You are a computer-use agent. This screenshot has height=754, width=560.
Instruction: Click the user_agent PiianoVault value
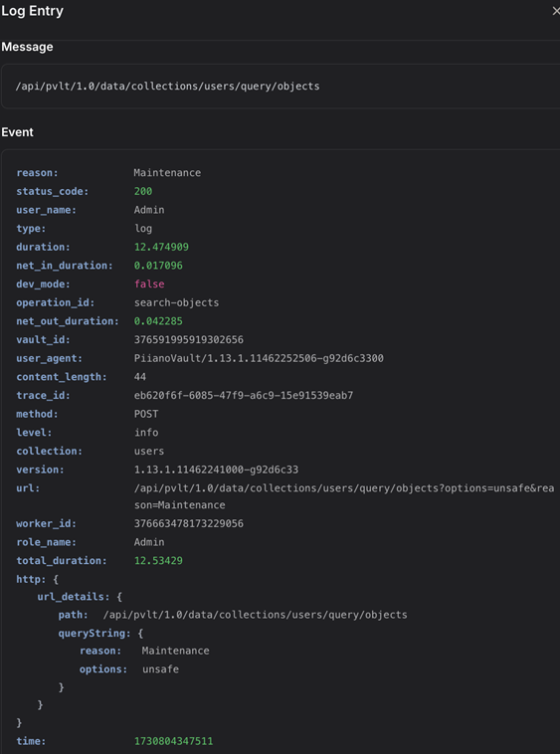(x=259, y=358)
